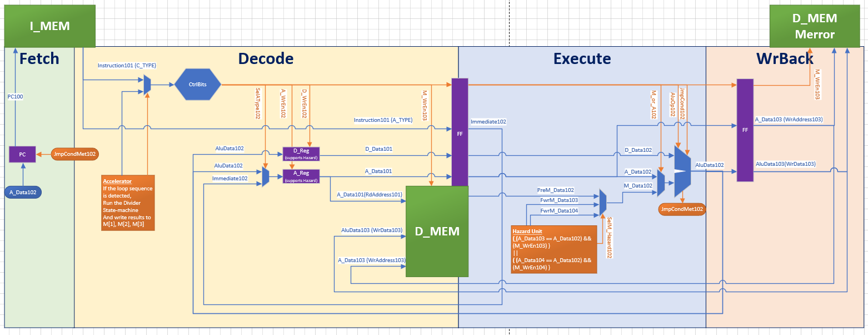Click the Execute stage heading
The image size is (868, 335).
click(582, 58)
